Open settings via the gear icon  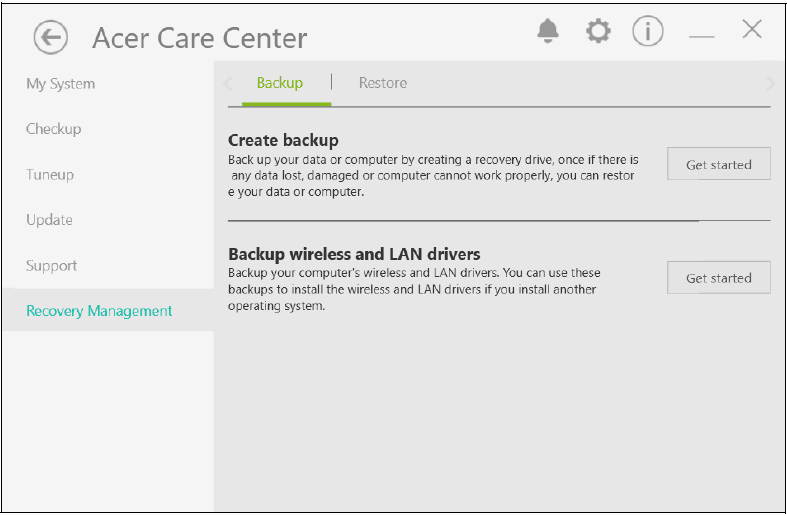click(x=598, y=32)
